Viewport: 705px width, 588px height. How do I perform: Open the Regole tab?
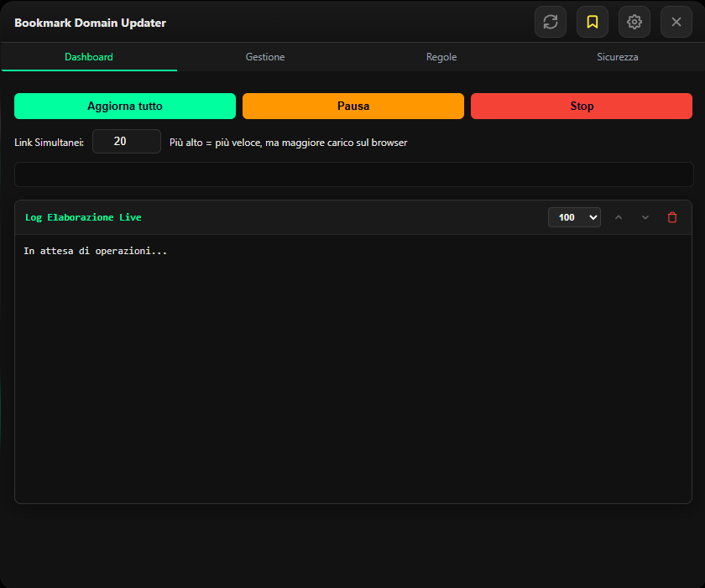[441, 57]
